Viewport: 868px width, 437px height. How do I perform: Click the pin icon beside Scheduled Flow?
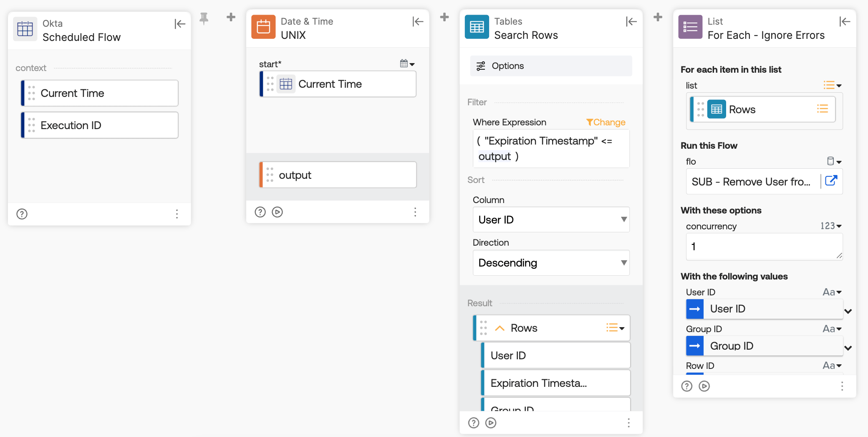204,18
